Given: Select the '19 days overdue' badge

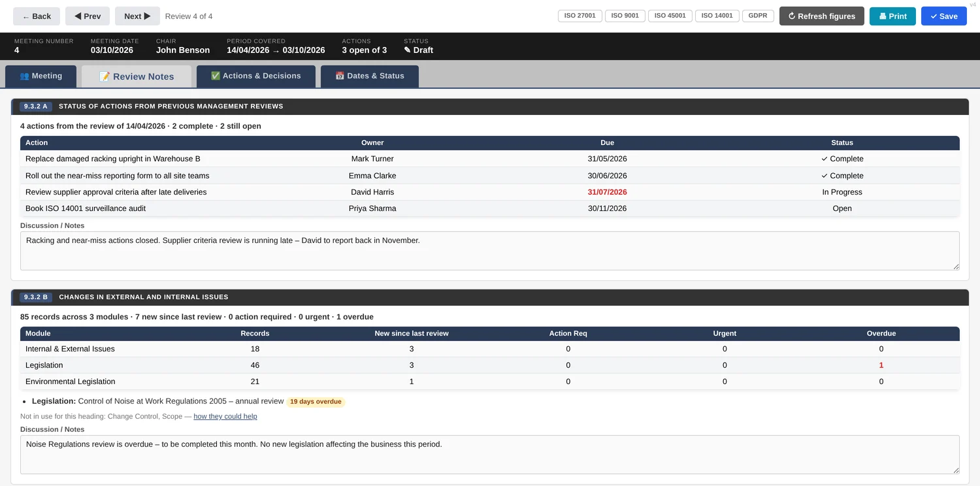Looking at the screenshot, I should (316, 402).
